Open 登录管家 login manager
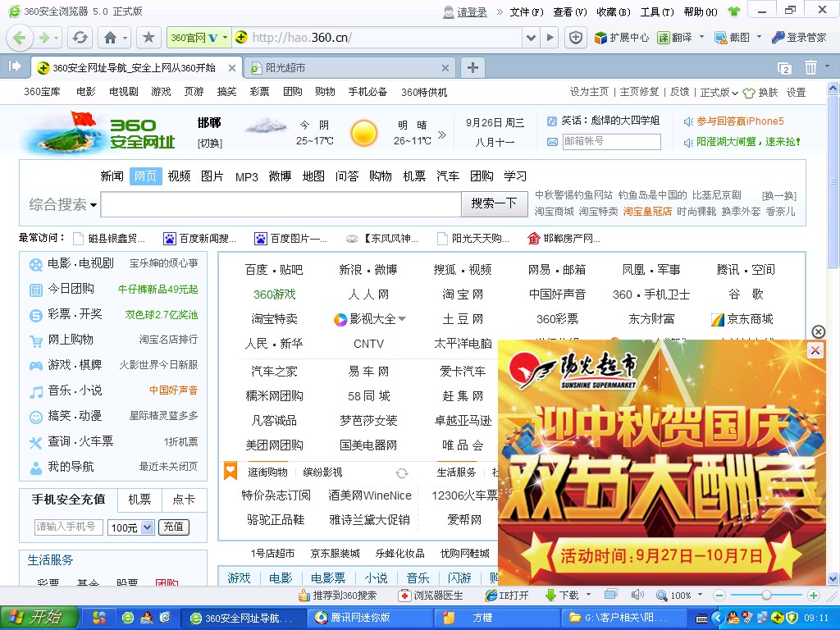Screen dimensions: 840x630 [x=799, y=38]
